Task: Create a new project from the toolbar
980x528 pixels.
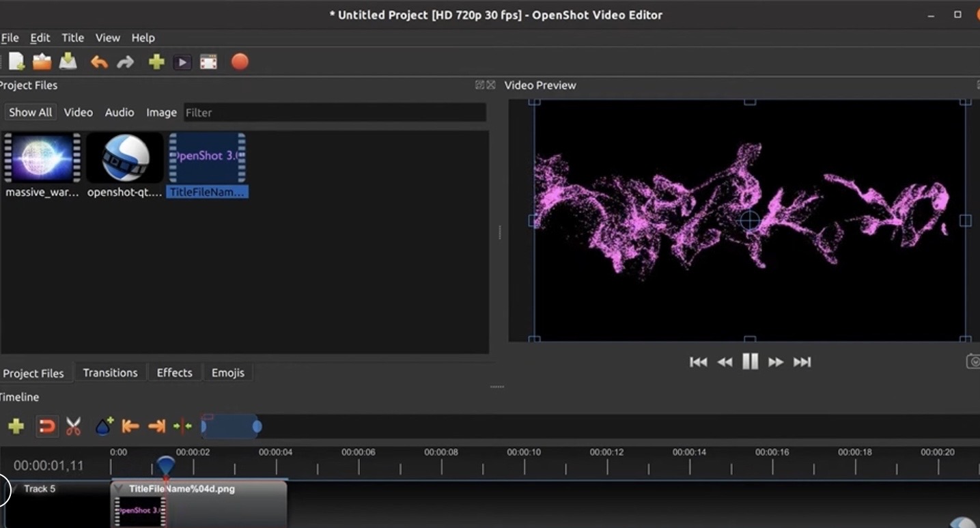Action: click(x=16, y=62)
